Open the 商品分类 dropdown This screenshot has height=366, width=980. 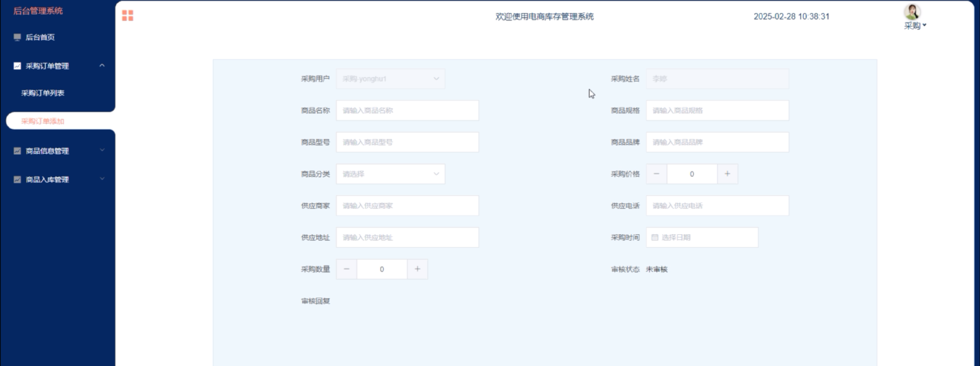tap(390, 174)
